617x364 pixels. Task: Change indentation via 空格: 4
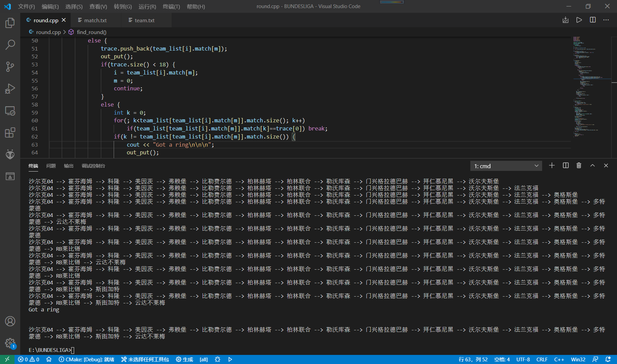[502, 359]
